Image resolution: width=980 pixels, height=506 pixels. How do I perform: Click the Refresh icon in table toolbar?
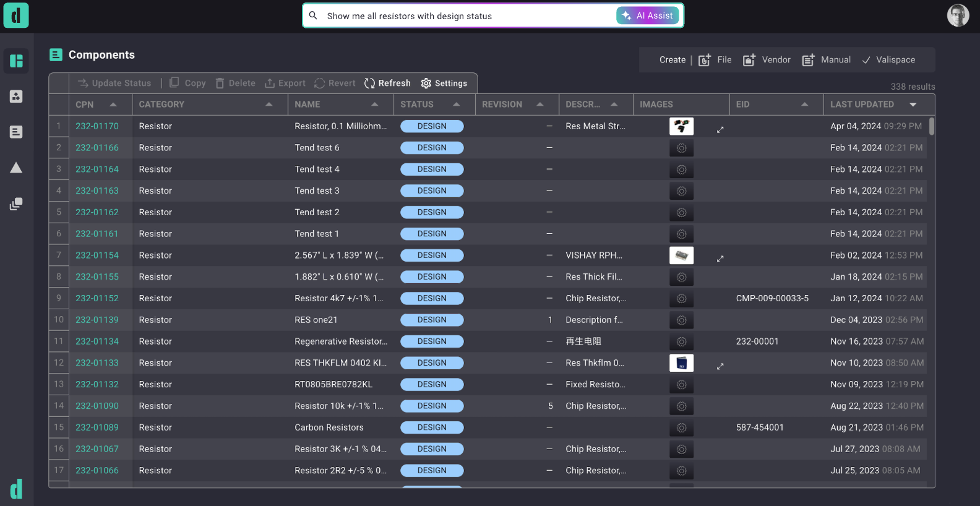[x=370, y=84]
